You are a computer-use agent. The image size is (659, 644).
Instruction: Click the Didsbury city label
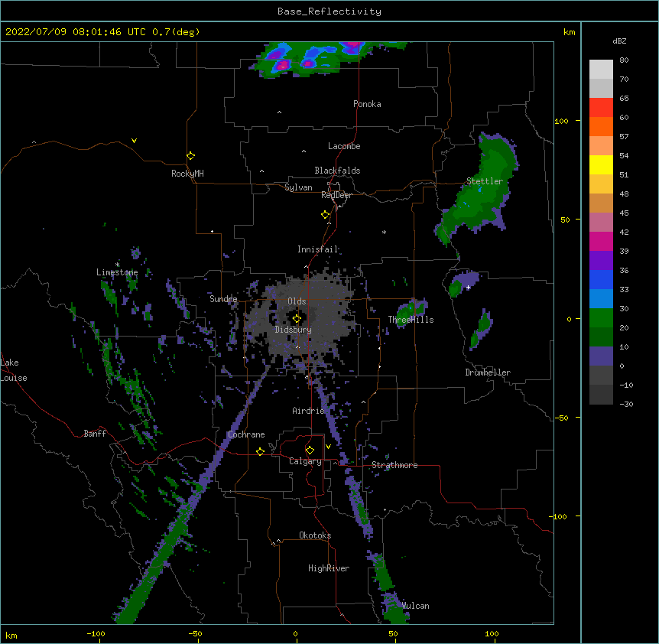[x=294, y=330]
